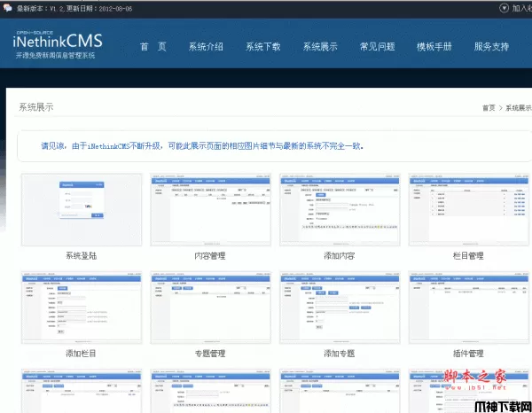Open the 专题管理 screenshot thumbnail
The height and width of the screenshot is (413, 532).
(x=211, y=308)
